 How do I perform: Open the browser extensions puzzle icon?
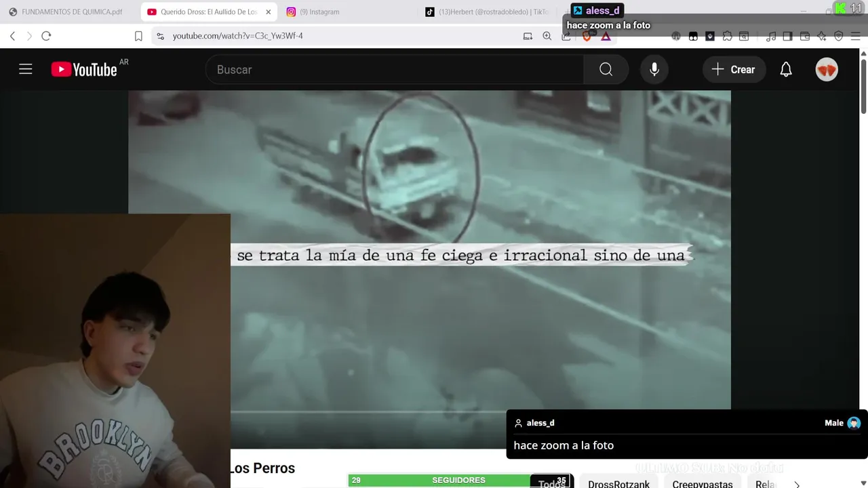click(x=727, y=36)
